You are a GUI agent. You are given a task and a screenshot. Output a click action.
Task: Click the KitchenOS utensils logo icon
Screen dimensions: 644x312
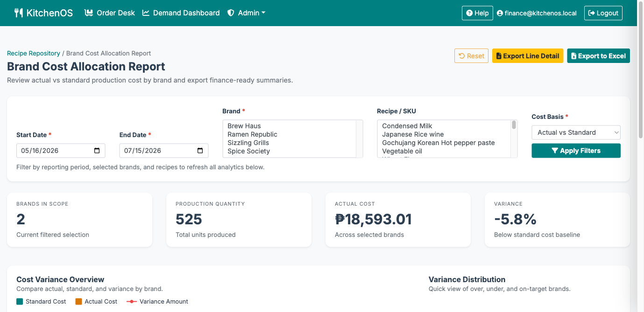point(19,13)
